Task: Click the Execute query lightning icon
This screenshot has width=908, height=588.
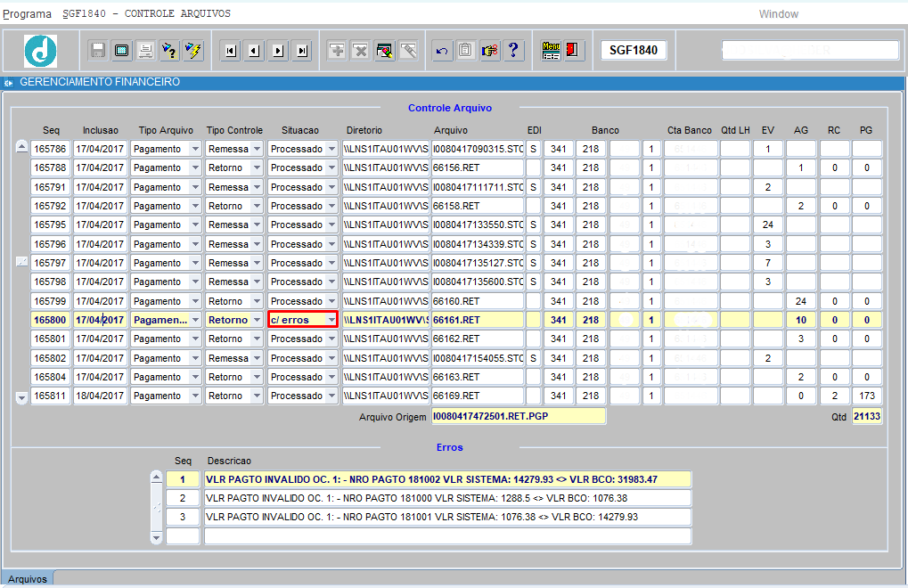Action: (x=192, y=50)
